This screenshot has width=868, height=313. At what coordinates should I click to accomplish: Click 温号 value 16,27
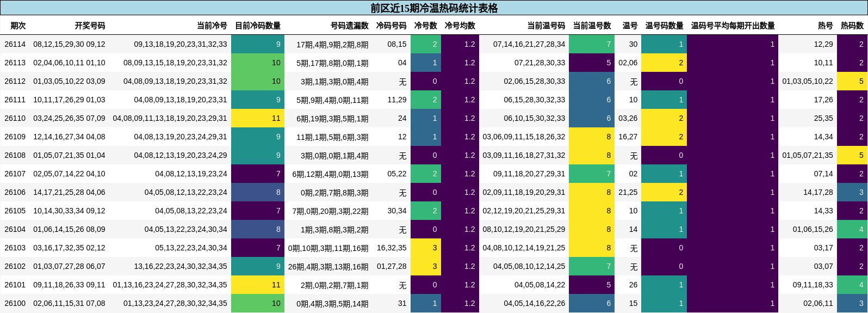628,137
